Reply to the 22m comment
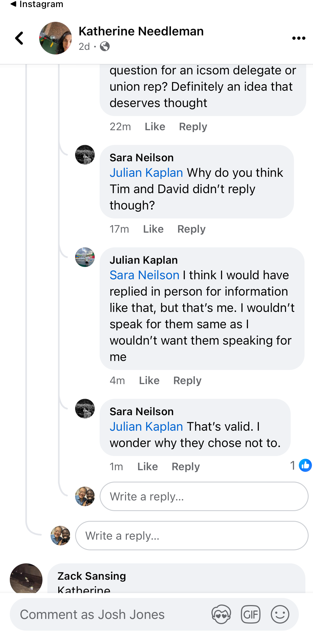The width and height of the screenshot is (313, 644). pyautogui.click(x=193, y=127)
